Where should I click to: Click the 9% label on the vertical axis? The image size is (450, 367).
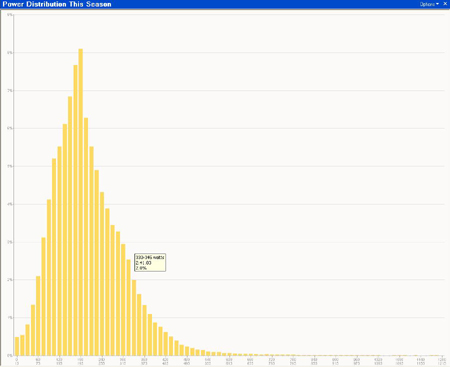(x=10, y=15)
